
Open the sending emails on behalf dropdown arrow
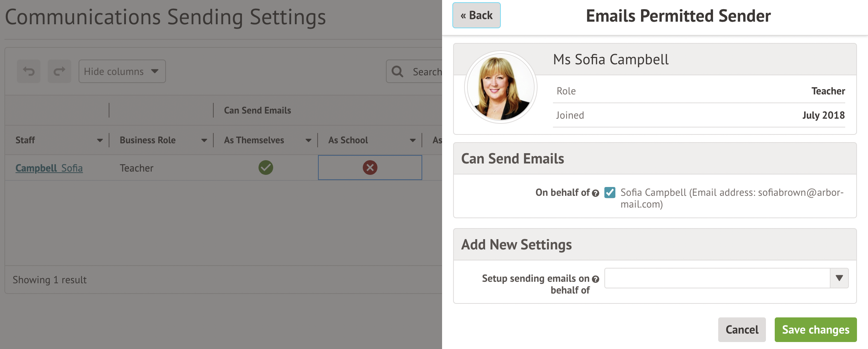[x=839, y=278]
